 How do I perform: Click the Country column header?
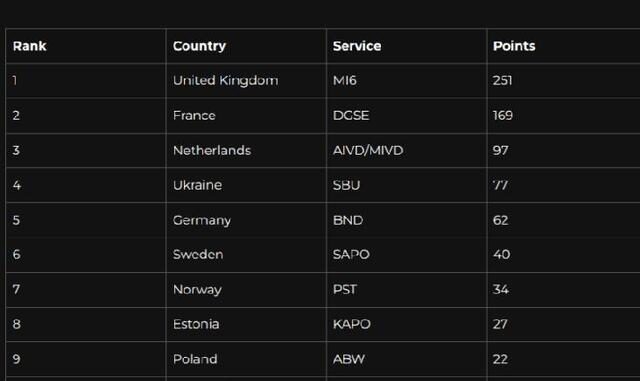(199, 46)
